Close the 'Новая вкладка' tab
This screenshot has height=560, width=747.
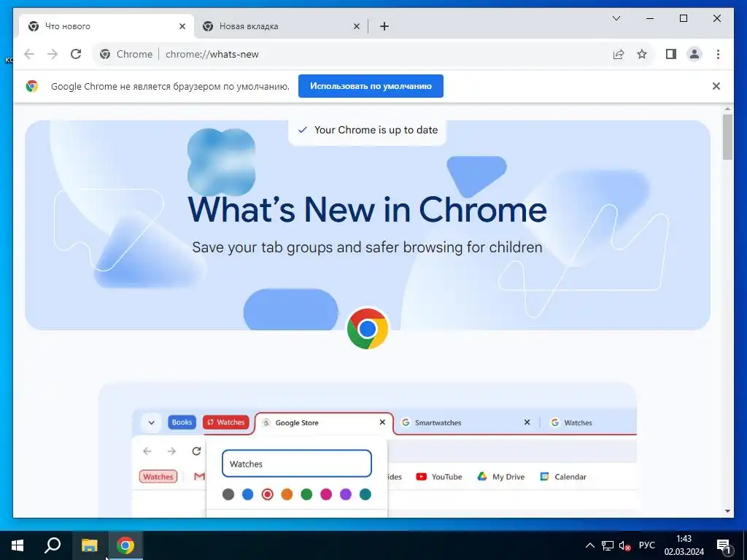356,26
